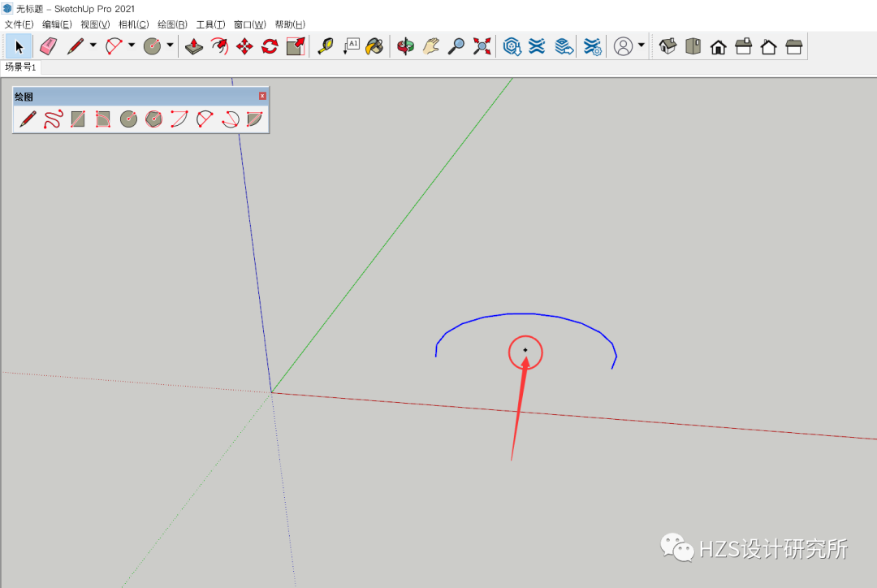Screen dimensions: 877x588
Task: Select the Freehand tool in the 绘图 panel
Action: (54, 119)
